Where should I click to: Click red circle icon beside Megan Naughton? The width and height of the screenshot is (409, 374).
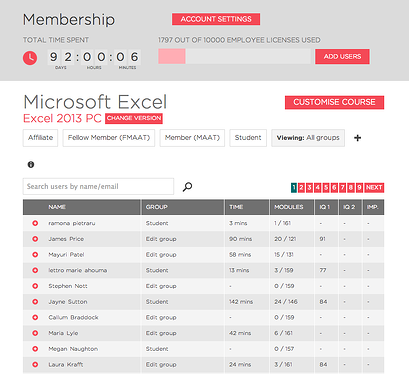(x=35, y=349)
